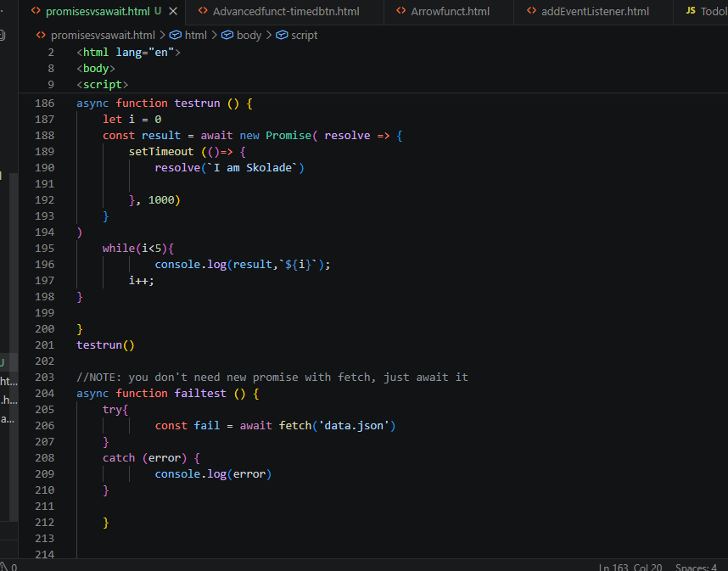728x571 pixels.
Task: Click the testrun function name on line 186
Action: coord(197,103)
